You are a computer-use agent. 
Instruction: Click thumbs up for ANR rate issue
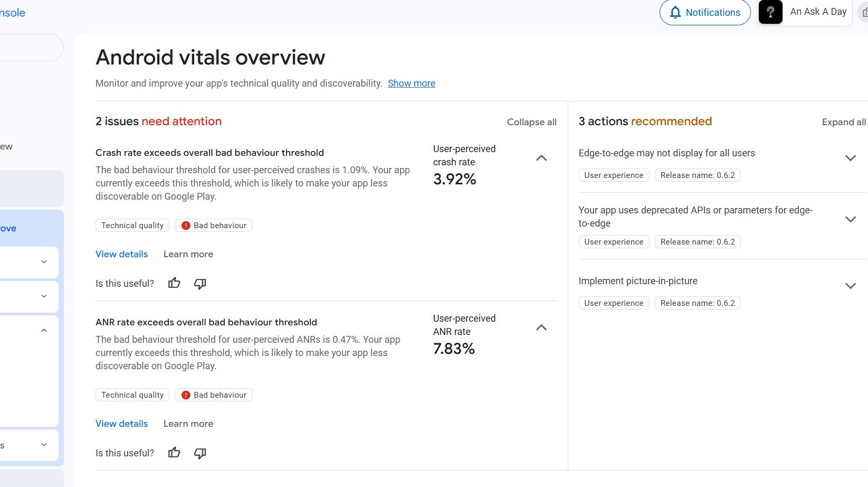coord(174,453)
